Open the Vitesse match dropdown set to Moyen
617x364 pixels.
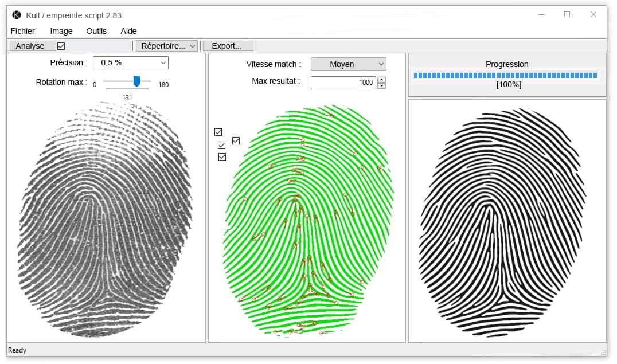[348, 64]
